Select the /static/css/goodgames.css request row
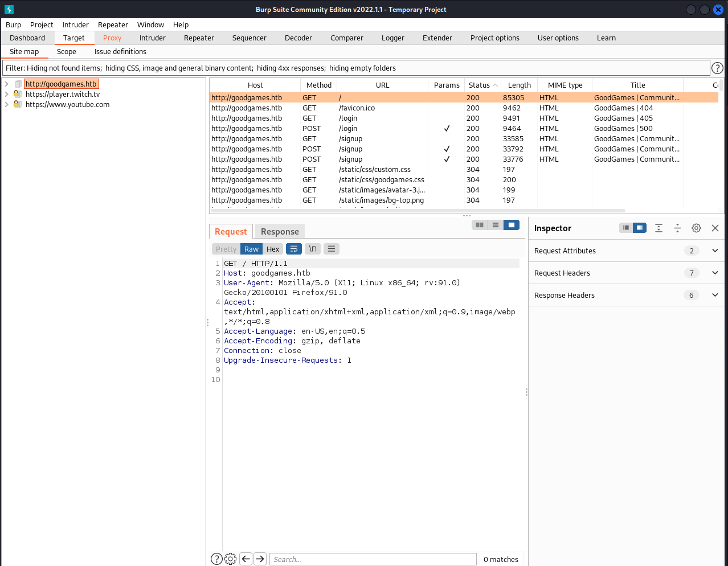The height and width of the screenshot is (566, 728). pos(464,179)
